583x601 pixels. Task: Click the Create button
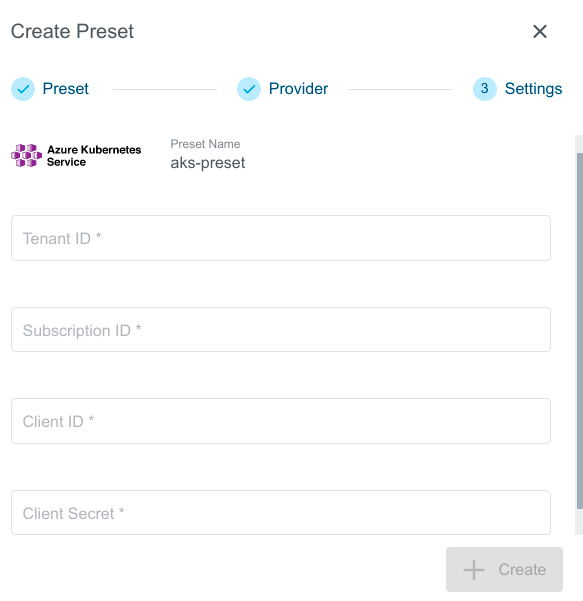point(504,570)
